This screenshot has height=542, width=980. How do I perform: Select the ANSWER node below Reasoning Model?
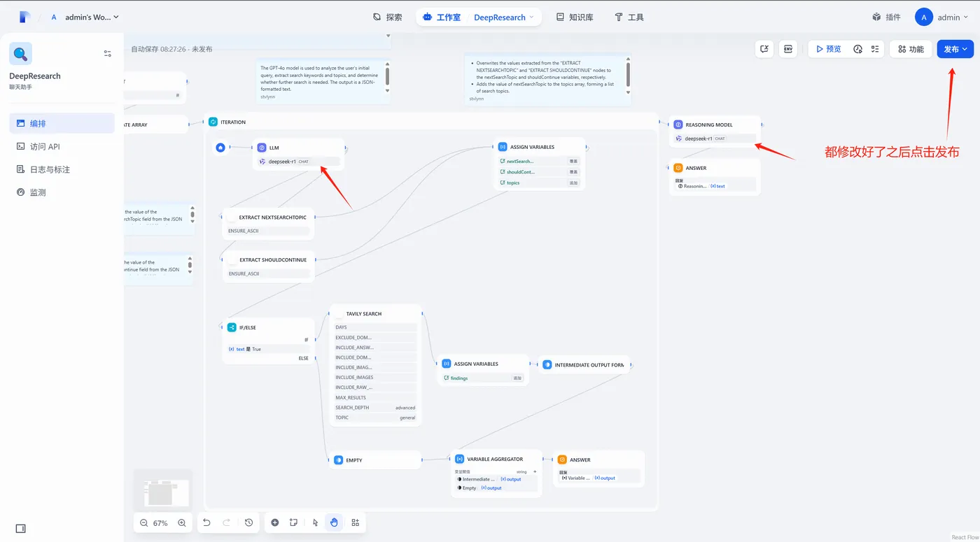click(715, 177)
